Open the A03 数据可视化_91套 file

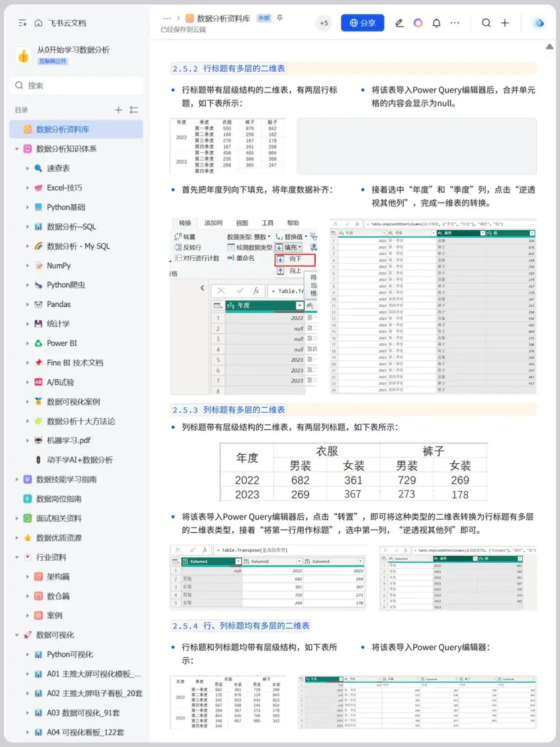pos(83,713)
